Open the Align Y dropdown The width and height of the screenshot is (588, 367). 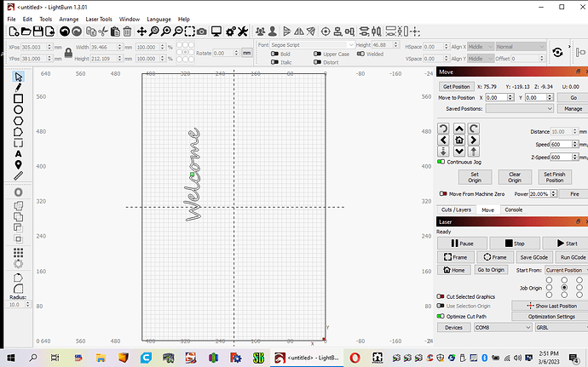click(481, 59)
